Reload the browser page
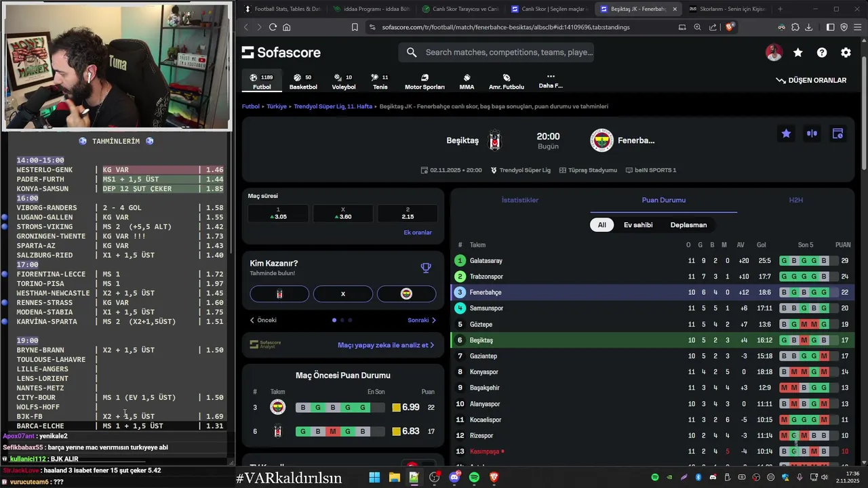The height and width of the screenshot is (488, 868). click(273, 27)
